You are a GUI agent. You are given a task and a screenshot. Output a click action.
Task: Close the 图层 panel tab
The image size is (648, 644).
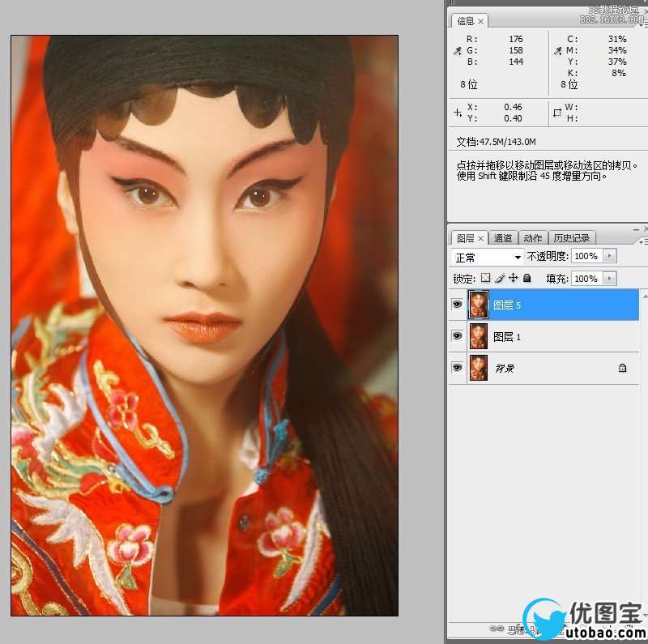pos(480,238)
